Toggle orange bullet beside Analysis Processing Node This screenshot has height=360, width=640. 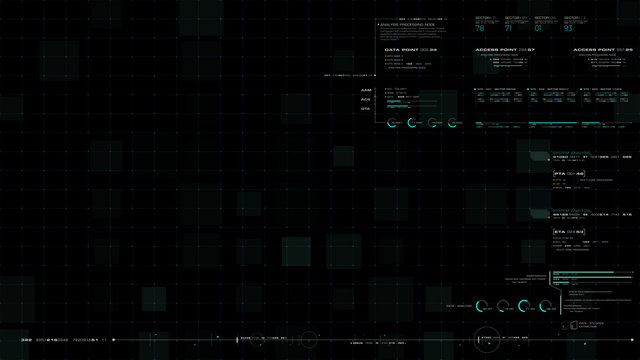tap(378, 25)
